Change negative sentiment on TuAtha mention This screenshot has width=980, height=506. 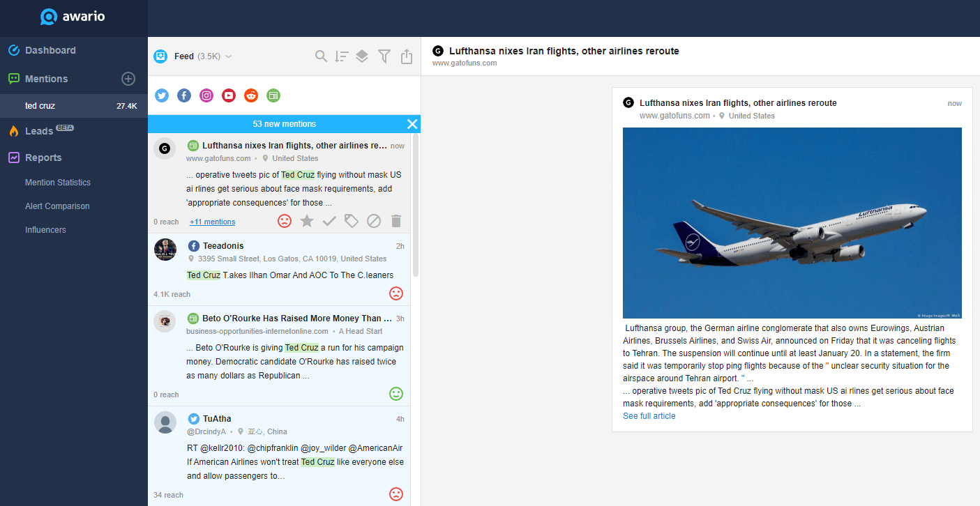(x=396, y=494)
